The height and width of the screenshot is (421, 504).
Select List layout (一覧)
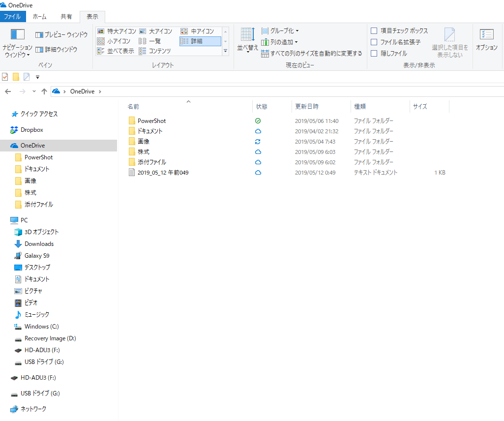[x=150, y=41]
